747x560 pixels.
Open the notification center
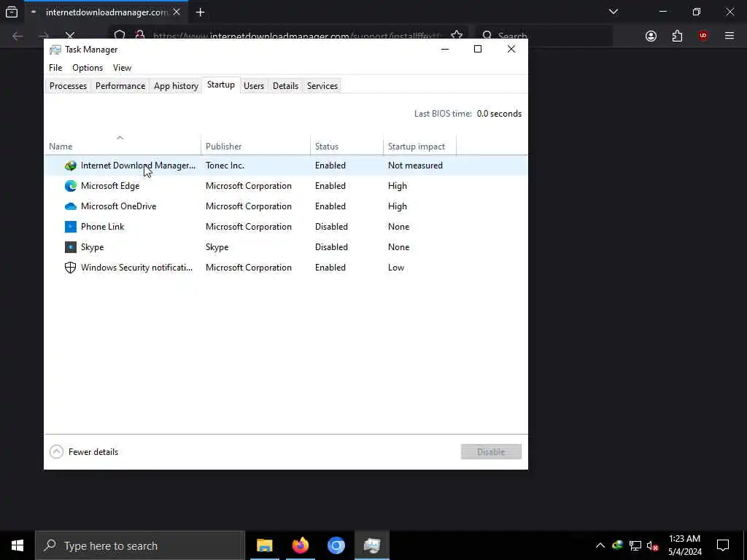pyautogui.click(x=723, y=545)
